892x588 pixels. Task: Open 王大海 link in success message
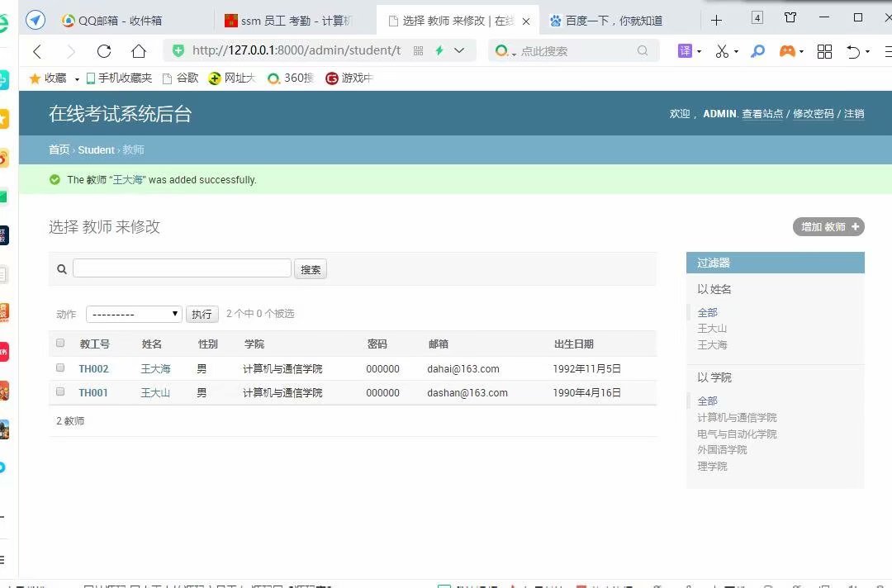(127, 180)
